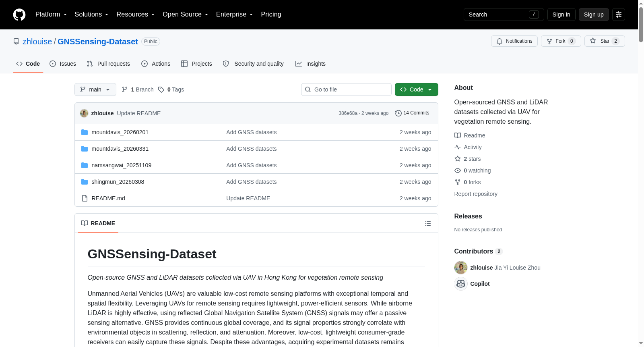Click the book icon beside README heading
The width and height of the screenshot is (644, 347).
pyautogui.click(x=85, y=223)
